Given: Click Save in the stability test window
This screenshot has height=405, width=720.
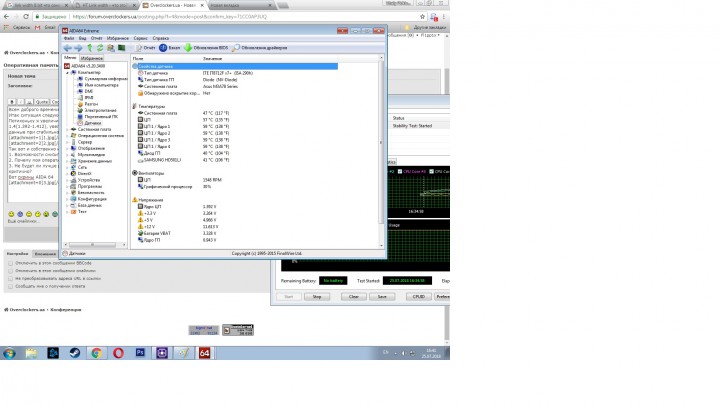Looking at the screenshot, I should [x=382, y=297].
